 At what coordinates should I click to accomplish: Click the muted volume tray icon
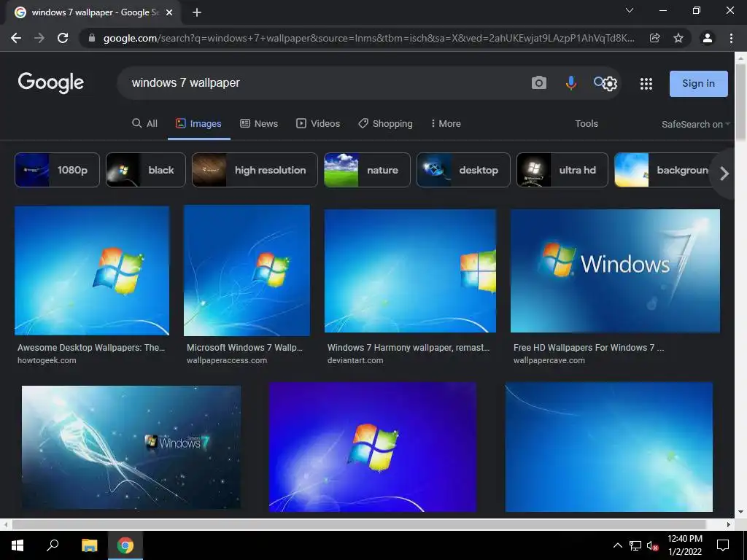tap(653, 545)
